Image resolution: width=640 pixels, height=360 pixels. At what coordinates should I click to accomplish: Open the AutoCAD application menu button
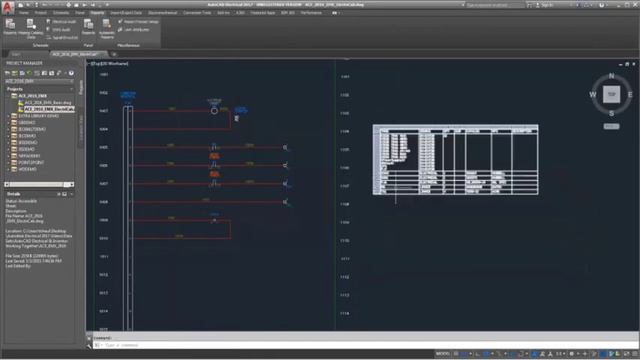point(7,7)
